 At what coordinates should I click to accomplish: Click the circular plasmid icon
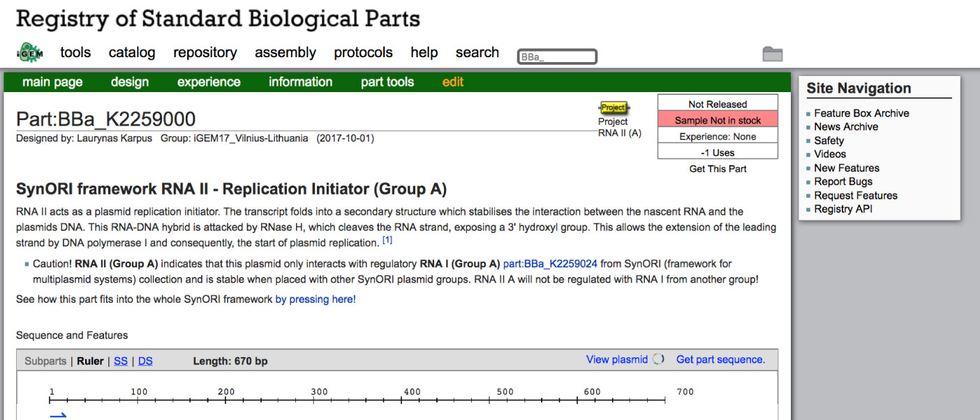[658, 359]
